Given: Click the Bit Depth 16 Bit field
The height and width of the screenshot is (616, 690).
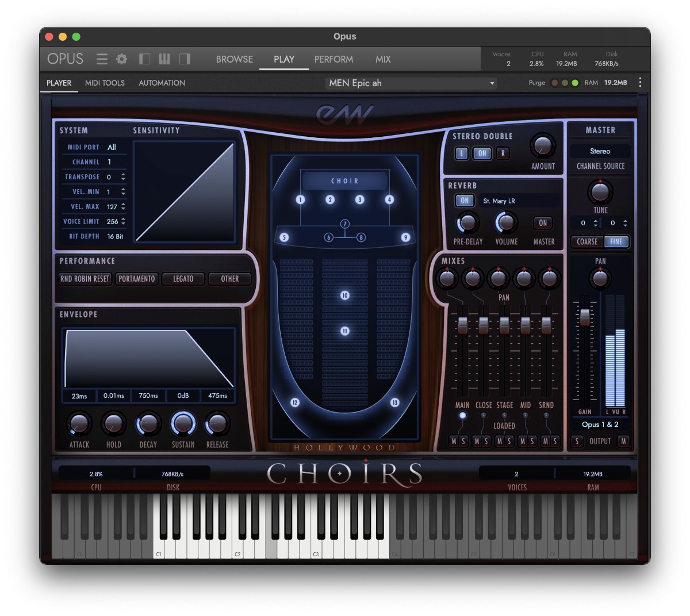Looking at the screenshot, I should [116, 237].
